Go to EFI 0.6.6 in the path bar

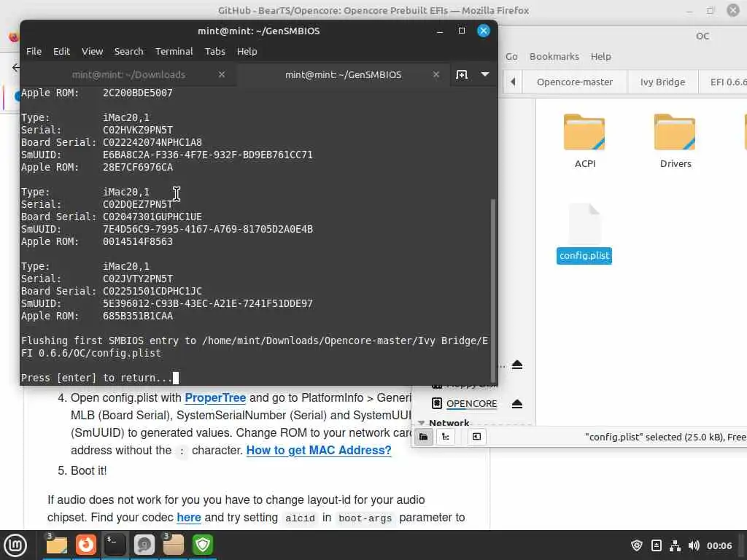click(724, 82)
